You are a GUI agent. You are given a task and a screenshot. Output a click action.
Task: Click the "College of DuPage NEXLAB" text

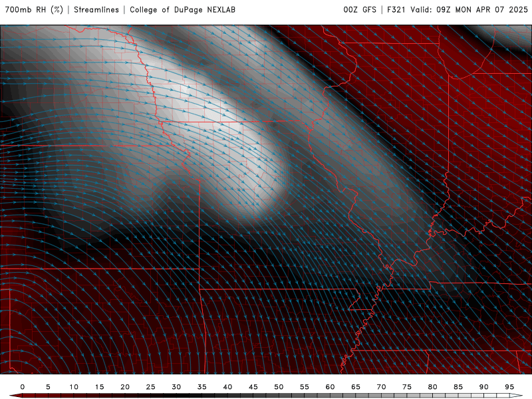(x=182, y=9)
